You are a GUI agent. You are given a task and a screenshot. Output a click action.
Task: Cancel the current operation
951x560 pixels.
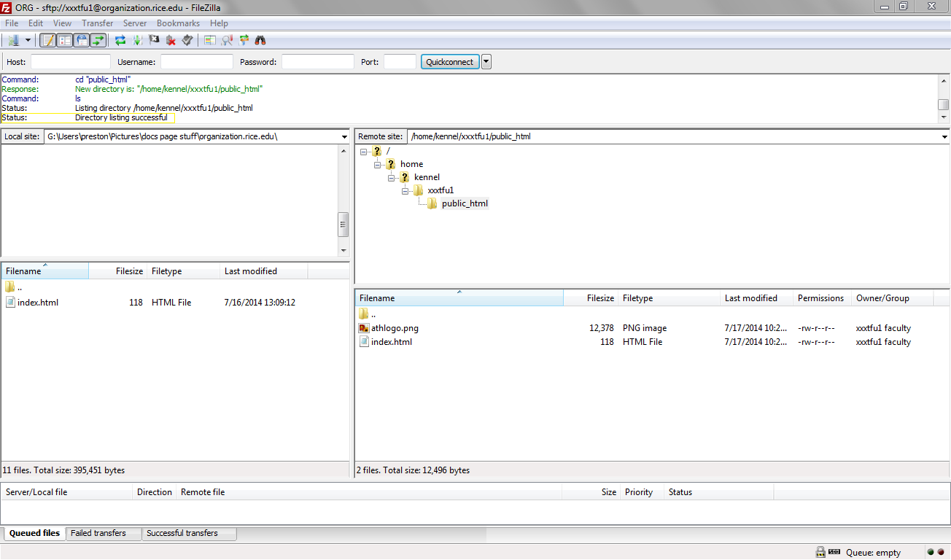[x=154, y=40]
